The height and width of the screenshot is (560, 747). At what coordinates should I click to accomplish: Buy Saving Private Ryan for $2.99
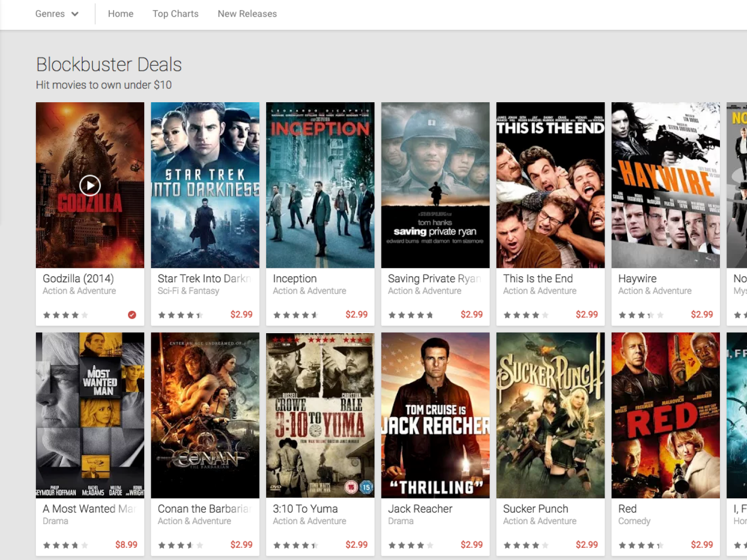pos(471,315)
